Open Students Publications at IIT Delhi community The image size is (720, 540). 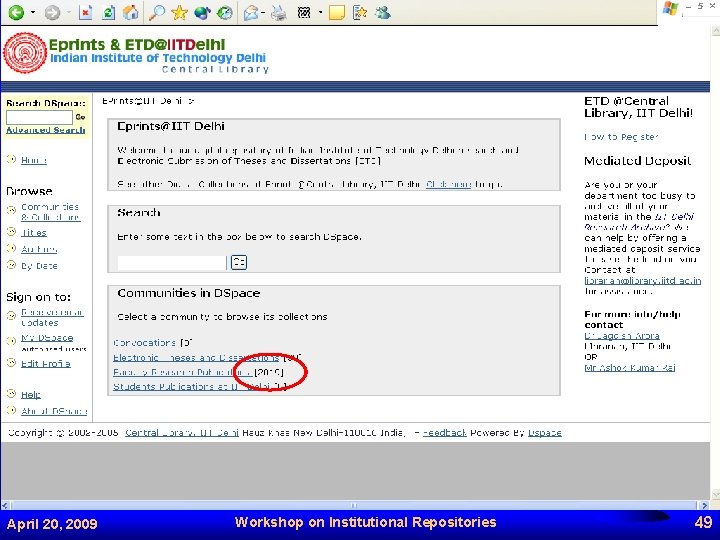[x=192, y=387]
